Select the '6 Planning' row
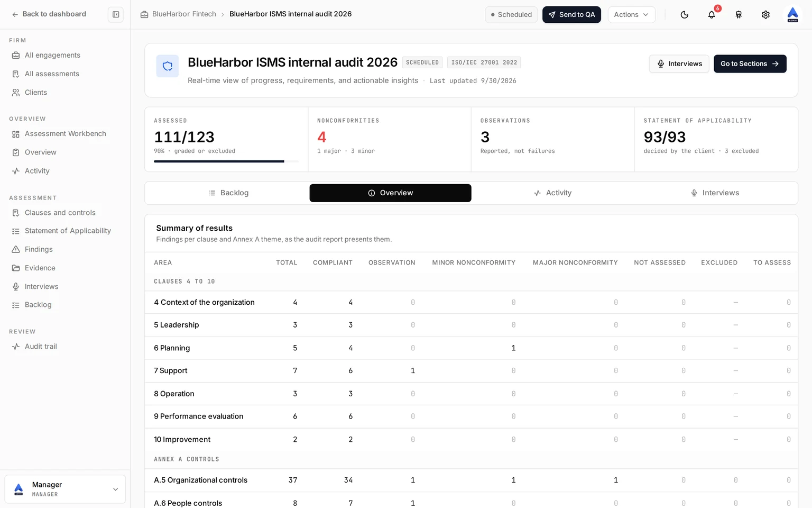The width and height of the screenshot is (812, 508). [471, 348]
